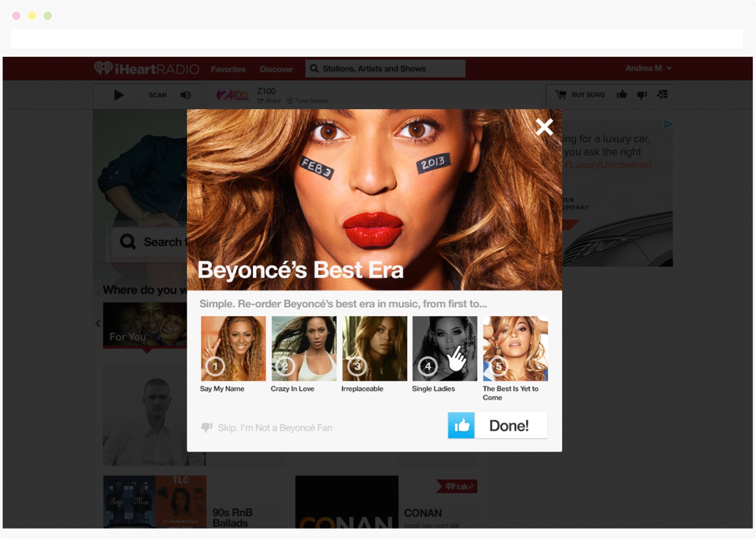Click the Crazy In Love caption text
Screen dimensions: 756x539
[x=292, y=389]
